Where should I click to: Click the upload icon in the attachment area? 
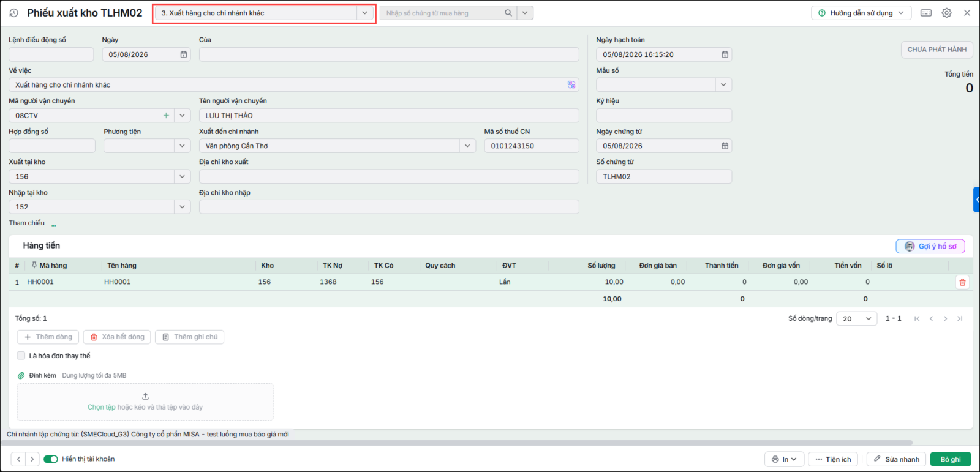[x=145, y=396]
